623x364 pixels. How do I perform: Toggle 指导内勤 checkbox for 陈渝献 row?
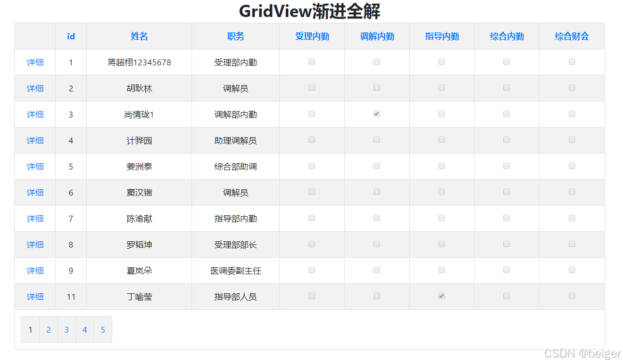click(442, 218)
